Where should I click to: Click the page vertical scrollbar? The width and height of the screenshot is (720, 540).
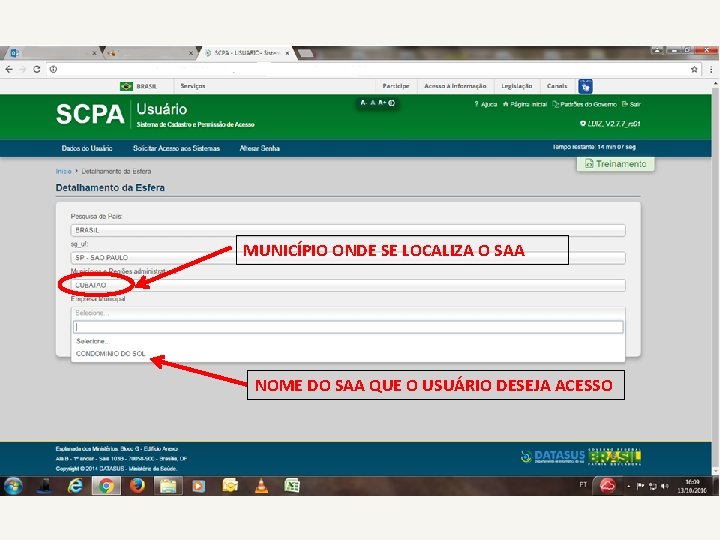tap(715, 276)
